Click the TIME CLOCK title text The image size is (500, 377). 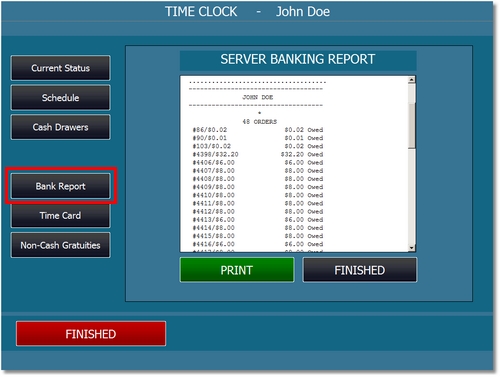click(x=201, y=12)
